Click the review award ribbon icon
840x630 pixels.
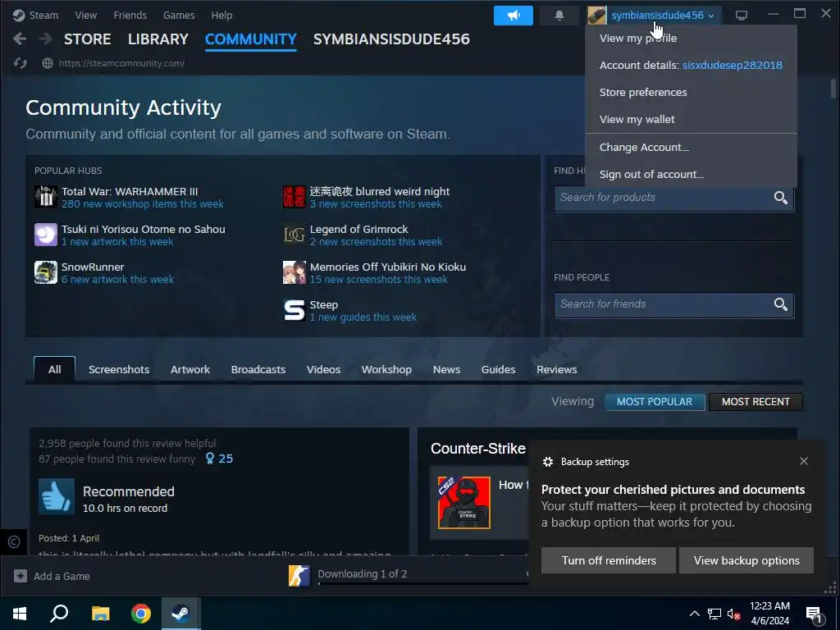pos(210,459)
